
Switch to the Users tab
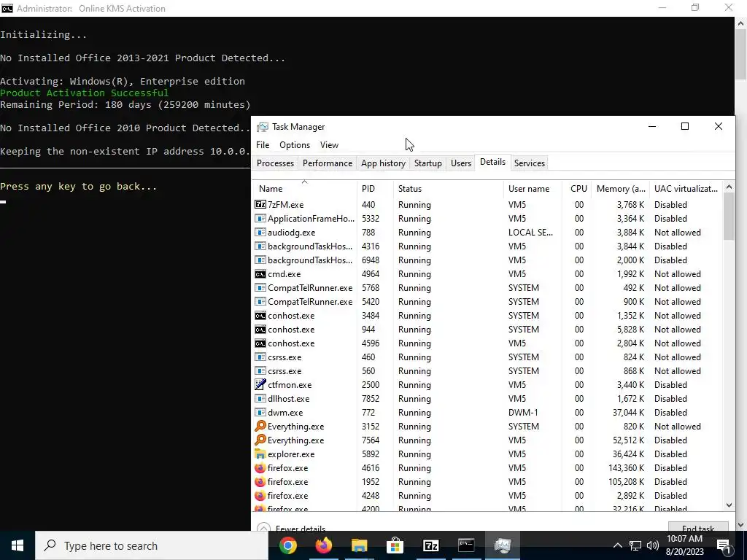461,163
